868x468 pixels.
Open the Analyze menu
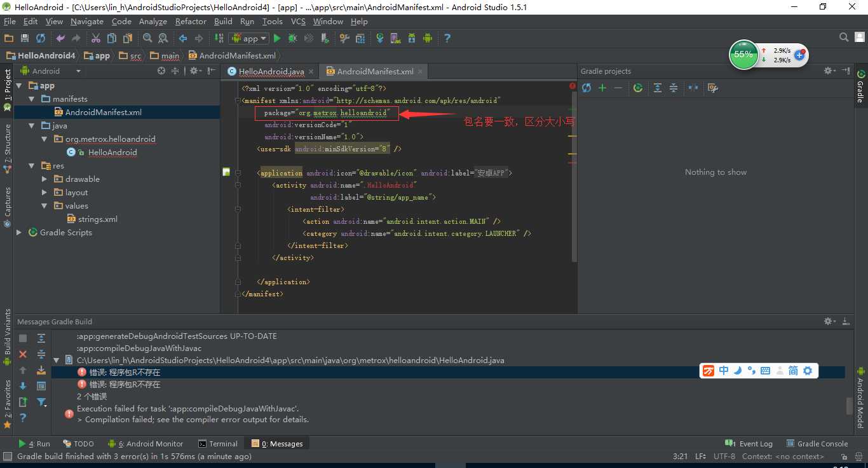point(153,22)
